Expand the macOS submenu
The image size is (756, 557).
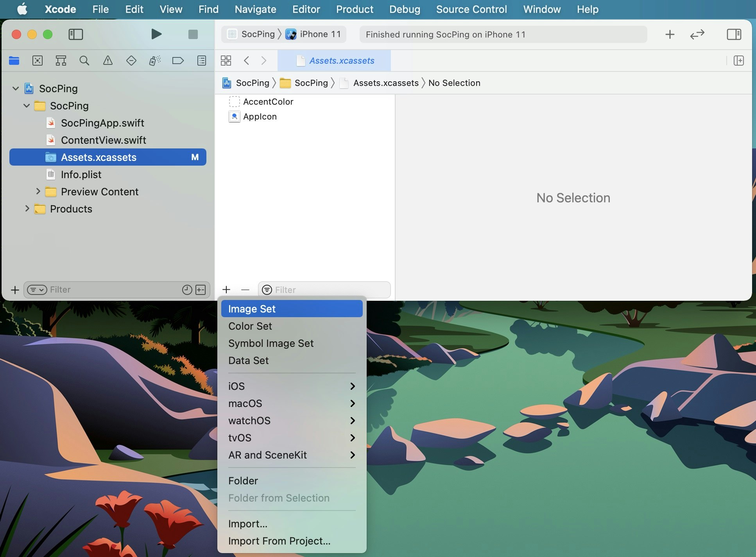(x=292, y=403)
